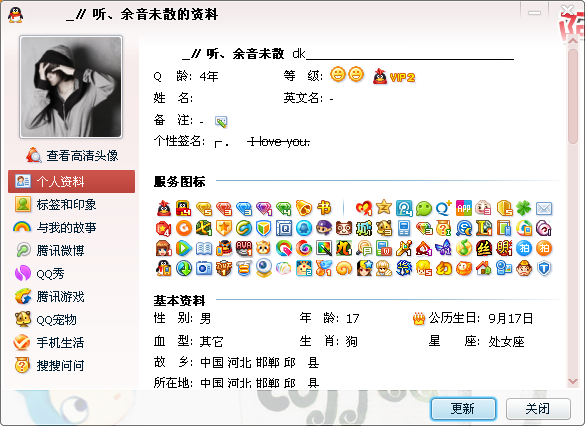Open the black-and-gold 丝 service icon
Screen dimensions: 585x426
484,248
